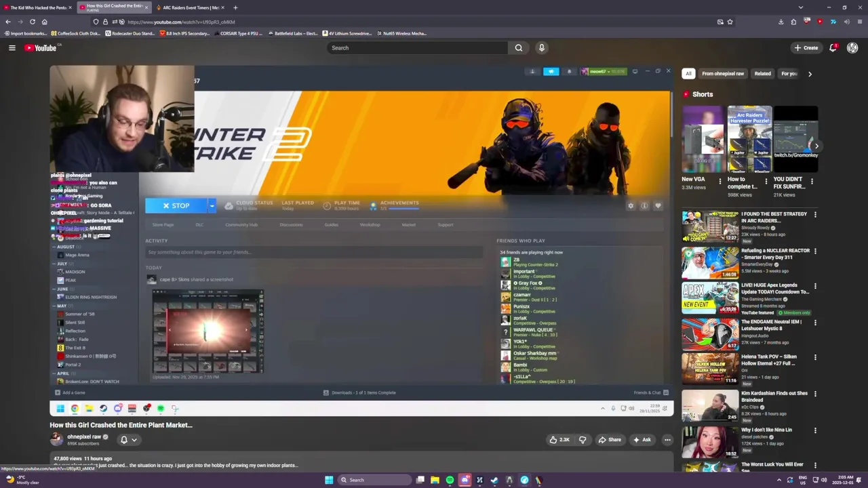
Task: Open channel notification preferences dropdown
Action: pyautogui.click(x=128, y=440)
